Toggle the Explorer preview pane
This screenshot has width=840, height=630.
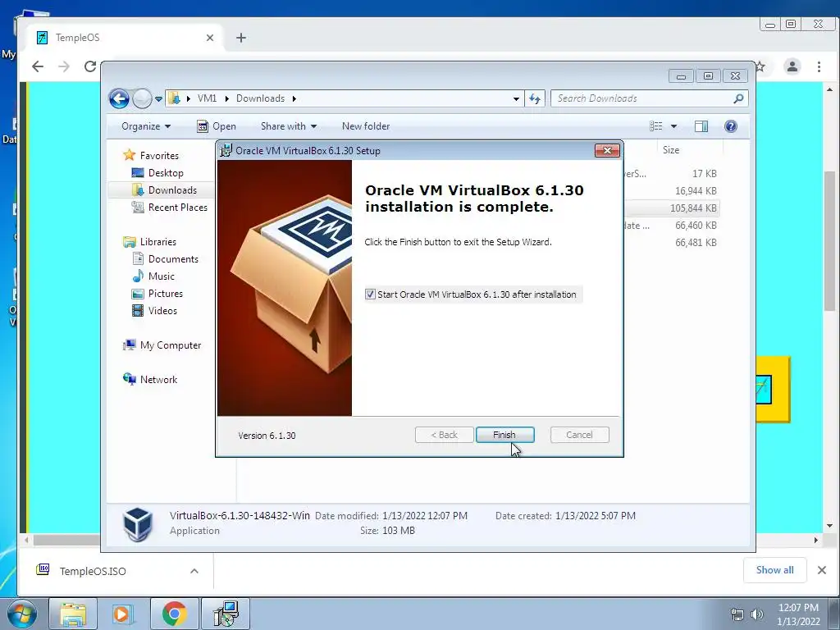click(701, 126)
